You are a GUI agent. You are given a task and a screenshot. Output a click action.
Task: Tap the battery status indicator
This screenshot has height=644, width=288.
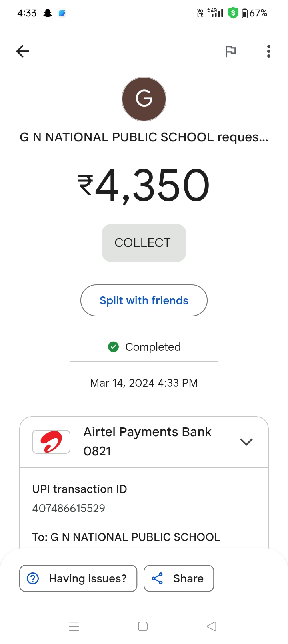(x=254, y=13)
